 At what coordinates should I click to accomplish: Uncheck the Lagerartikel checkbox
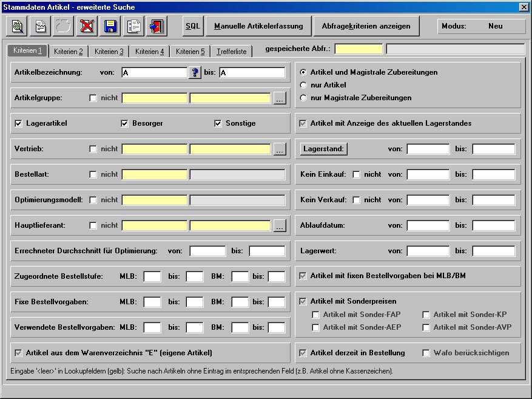point(18,123)
